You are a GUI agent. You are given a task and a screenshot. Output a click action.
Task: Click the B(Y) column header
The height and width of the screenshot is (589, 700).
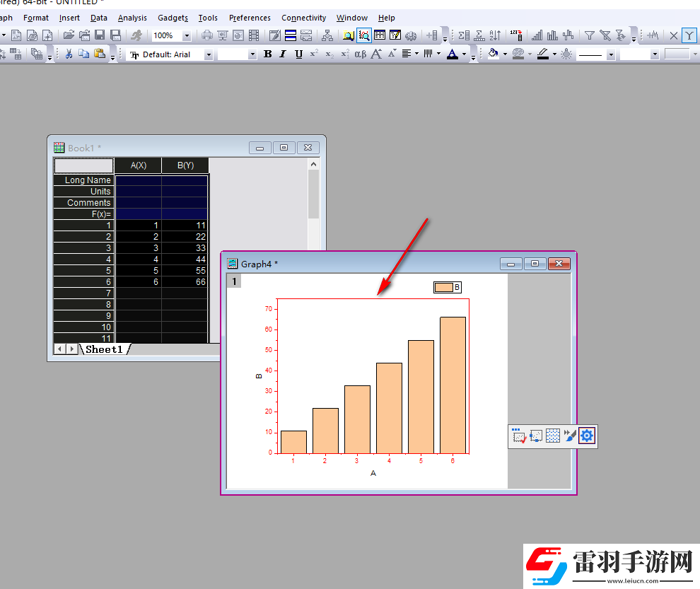(x=185, y=165)
